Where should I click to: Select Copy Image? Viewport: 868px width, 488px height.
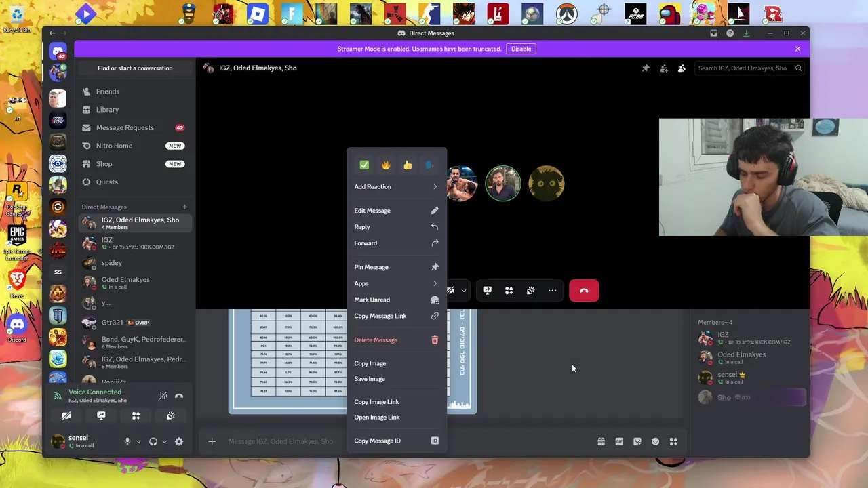(x=397, y=363)
